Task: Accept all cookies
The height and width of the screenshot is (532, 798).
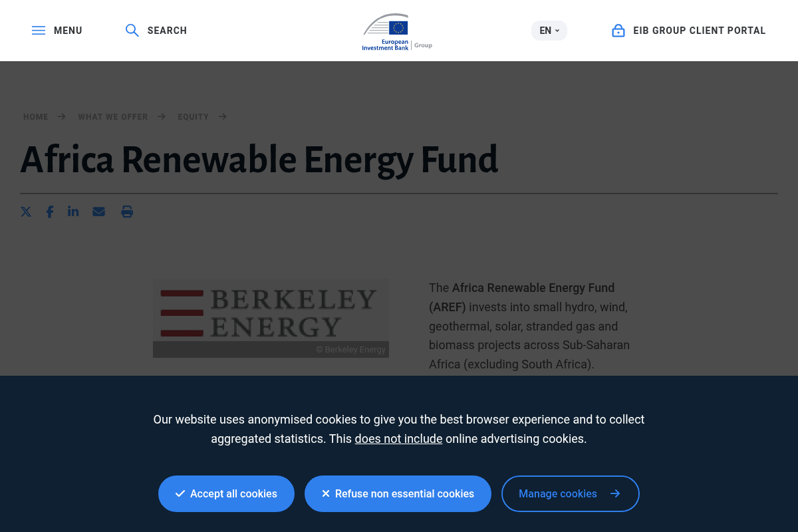Action: (226, 493)
